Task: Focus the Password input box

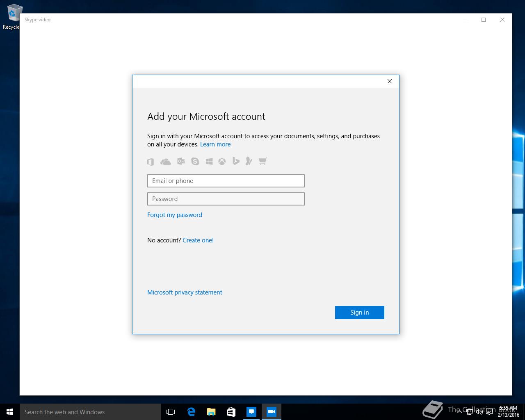Action: click(226, 199)
